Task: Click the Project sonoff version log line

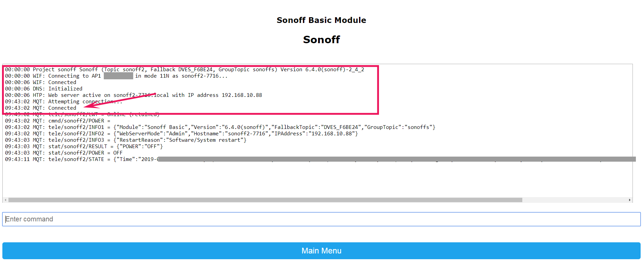Action: [184, 70]
